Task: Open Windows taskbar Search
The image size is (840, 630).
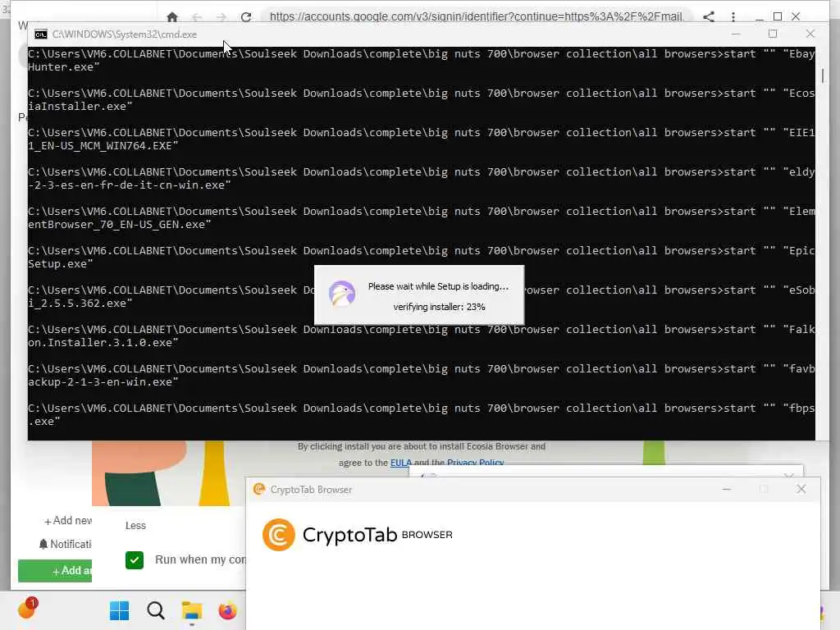Action: click(155, 610)
